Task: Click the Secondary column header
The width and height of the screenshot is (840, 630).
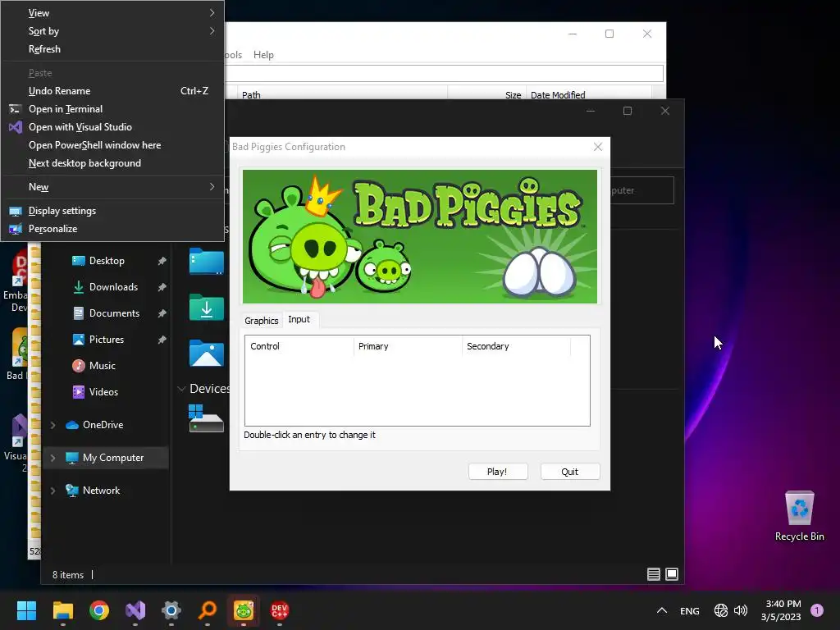Action: (517, 346)
